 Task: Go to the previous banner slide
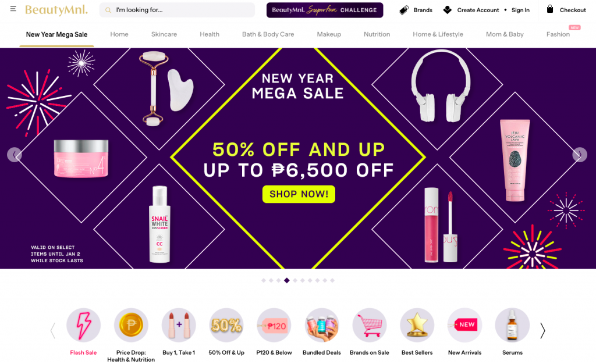pyautogui.click(x=15, y=155)
